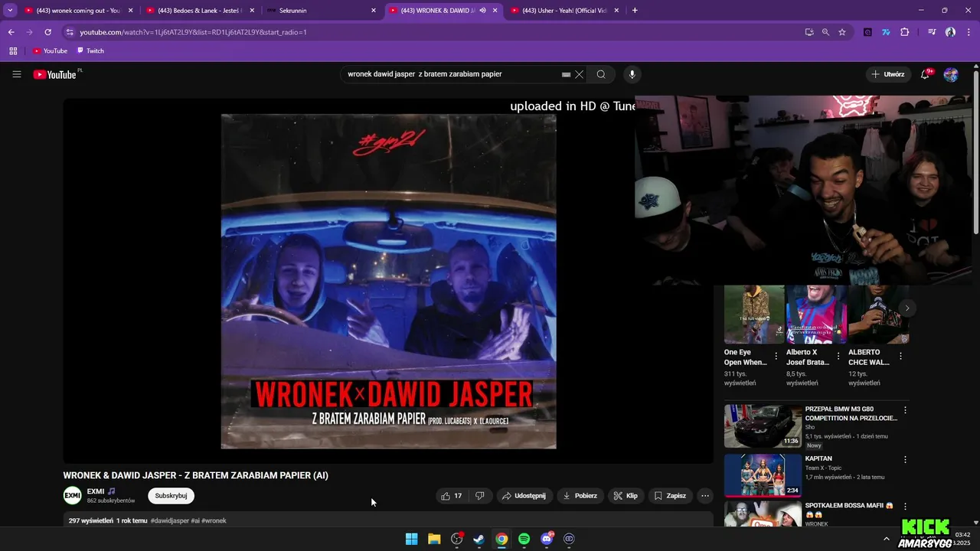
Task: Open the YouTube account avatar menu
Action: coord(951,74)
